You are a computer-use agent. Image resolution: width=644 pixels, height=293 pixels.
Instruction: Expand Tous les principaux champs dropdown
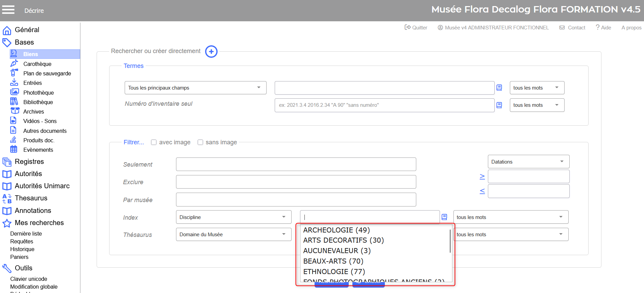pos(195,88)
